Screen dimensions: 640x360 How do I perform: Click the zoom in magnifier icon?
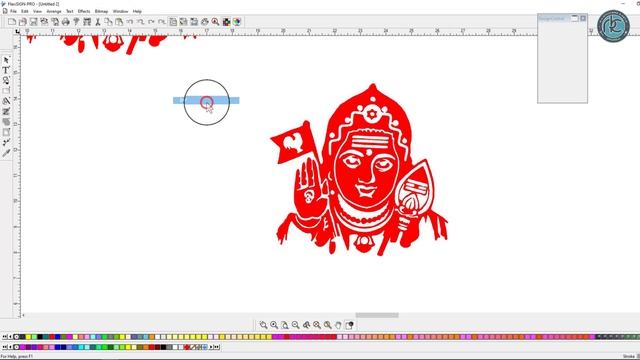click(x=274, y=325)
